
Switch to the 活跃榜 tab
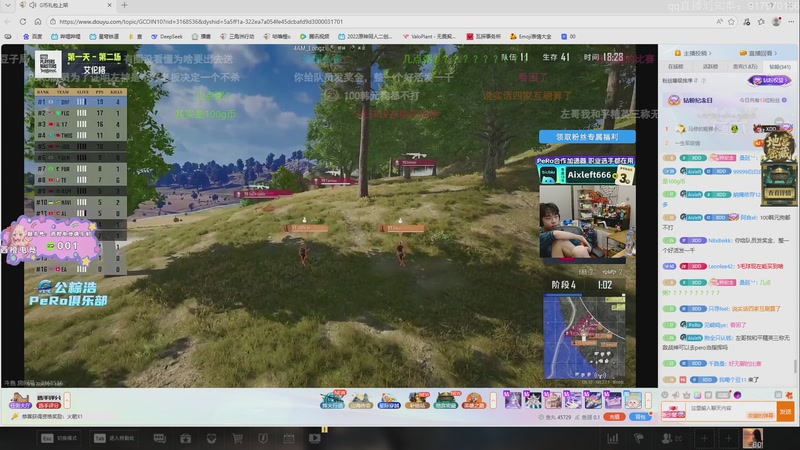710,66
